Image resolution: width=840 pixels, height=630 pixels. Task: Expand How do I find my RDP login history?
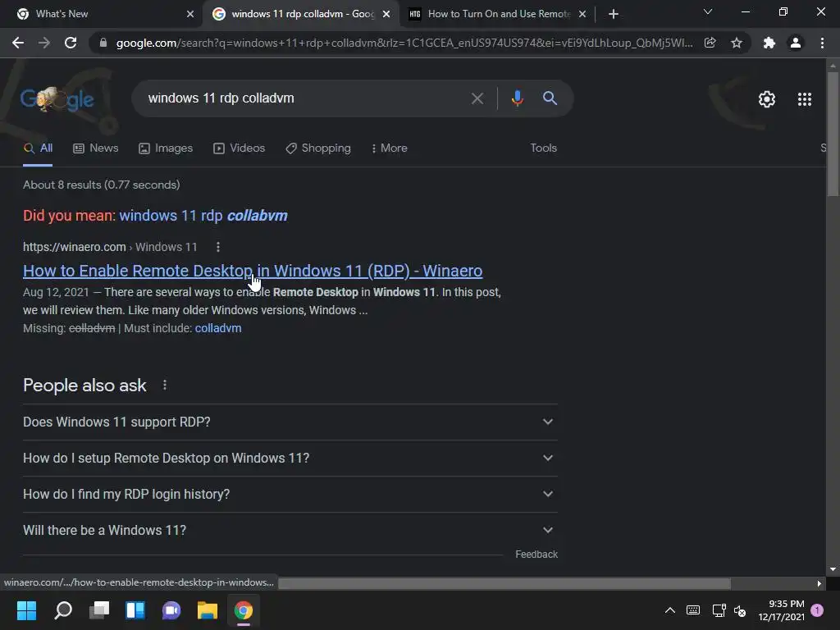coord(290,494)
